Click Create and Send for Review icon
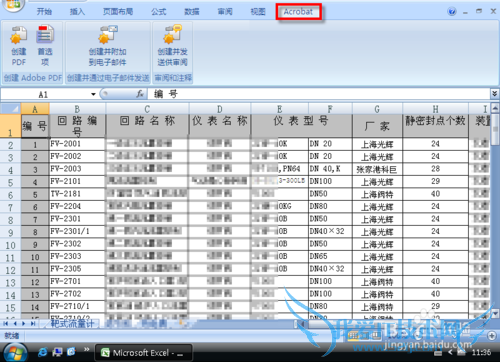 172,46
